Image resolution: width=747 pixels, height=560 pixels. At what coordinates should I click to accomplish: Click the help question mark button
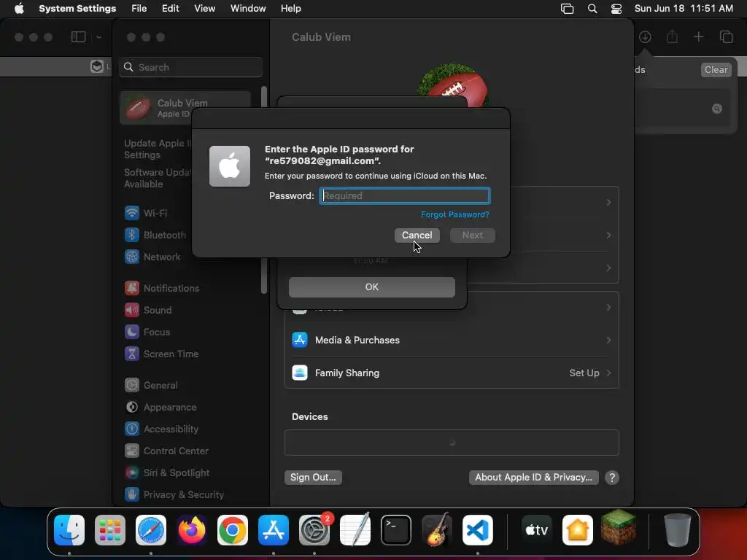point(612,478)
